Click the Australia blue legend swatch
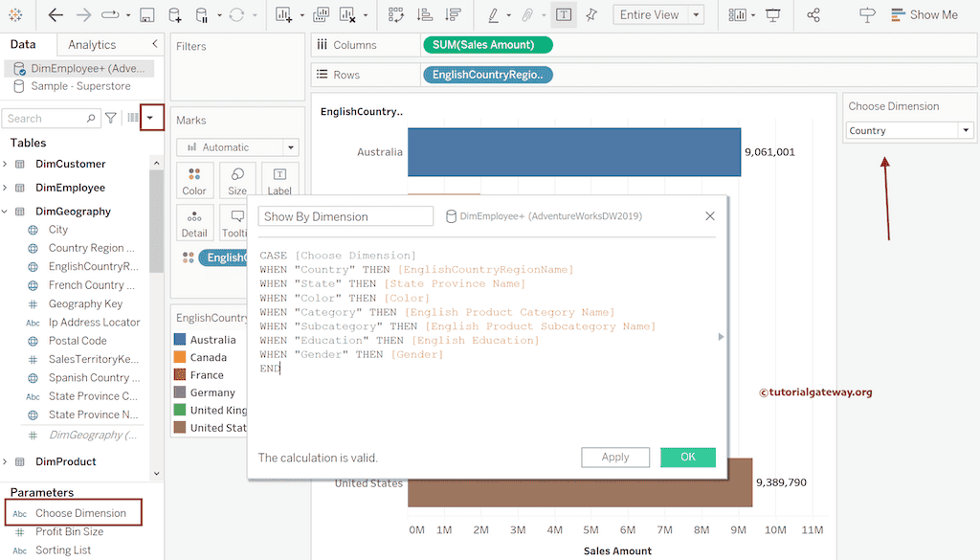The image size is (980, 560). (180, 340)
